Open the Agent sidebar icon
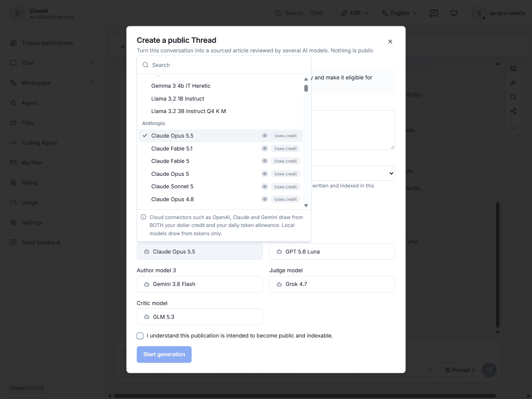 click(13, 103)
